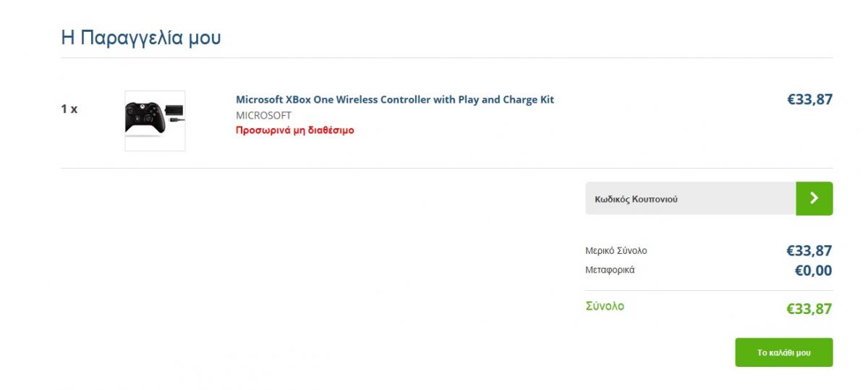Screen dimensions: 868x390
Task: Open the Xbox controller product thumbnail
Action: 155,121
